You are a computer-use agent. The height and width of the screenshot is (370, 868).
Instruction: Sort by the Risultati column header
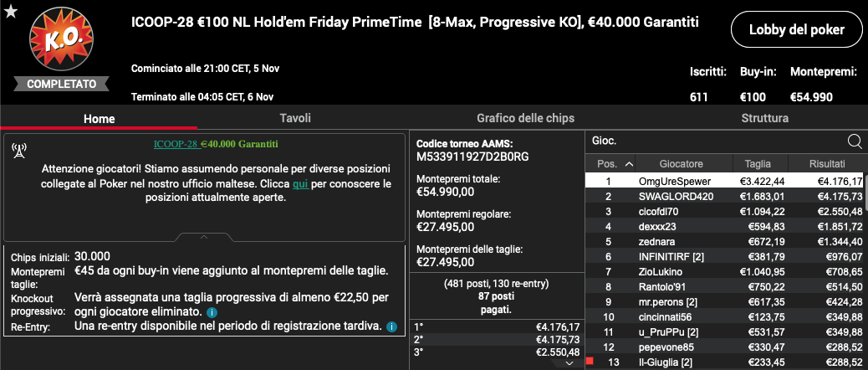[x=827, y=164]
